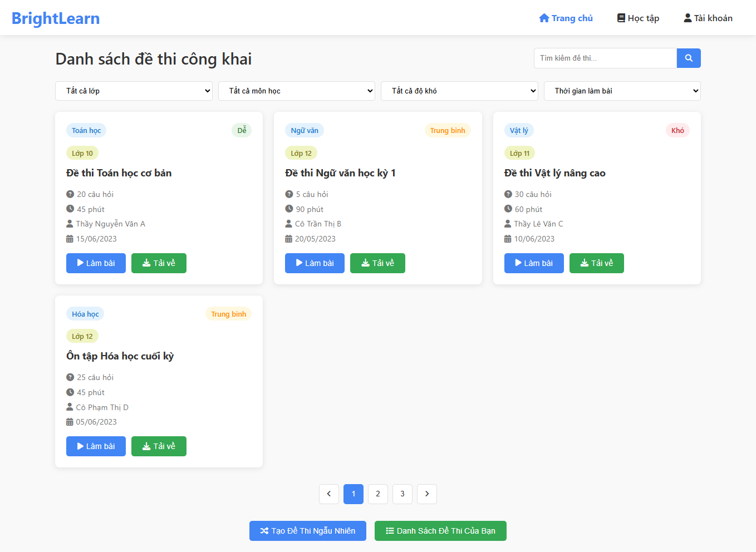Go to previous page with left chevron

(329, 494)
